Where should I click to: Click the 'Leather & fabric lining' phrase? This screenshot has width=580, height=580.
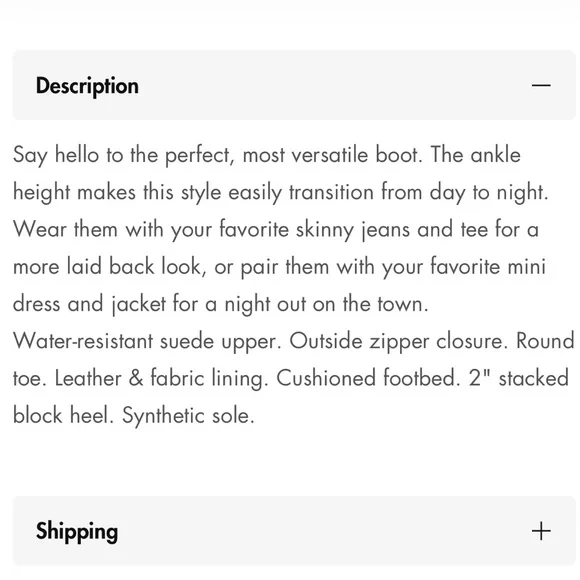pos(161,378)
